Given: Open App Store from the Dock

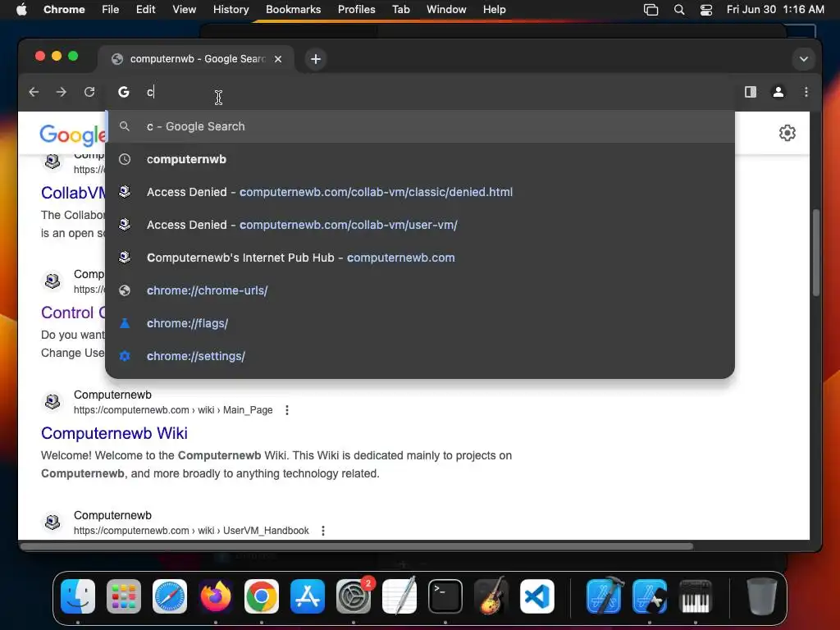Looking at the screenshot, I should 308,596.
